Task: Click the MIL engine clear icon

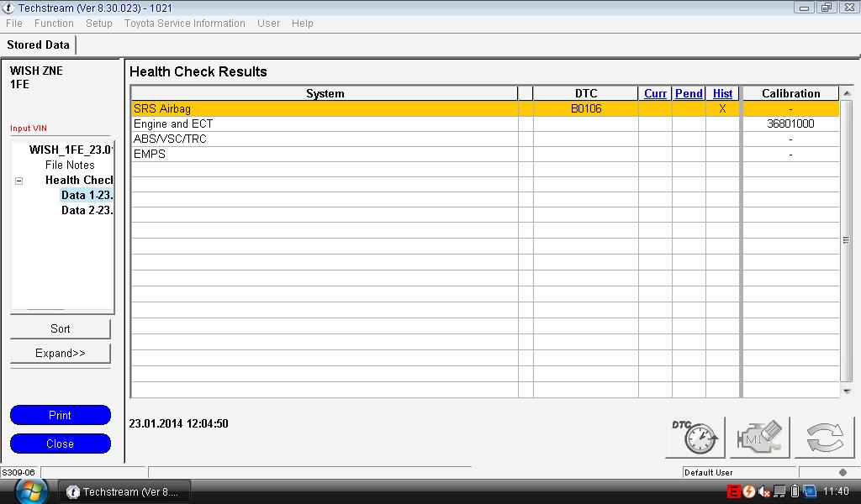Action: pos(760,437)
